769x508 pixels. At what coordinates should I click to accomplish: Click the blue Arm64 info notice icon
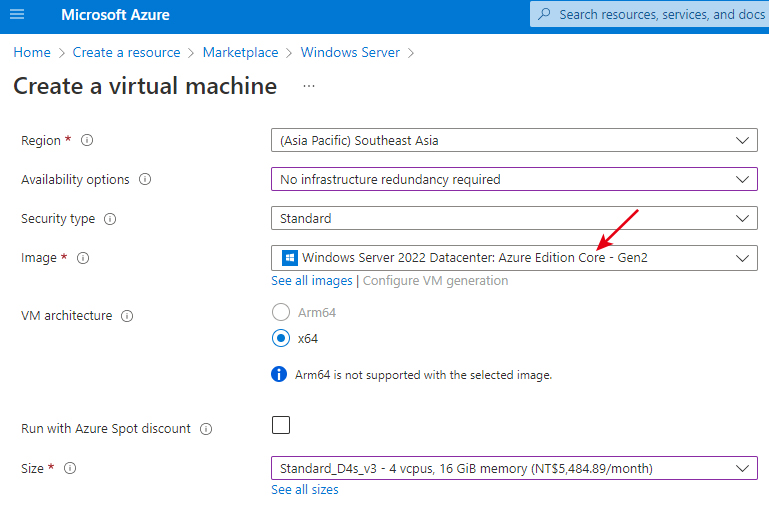(279, 375)
